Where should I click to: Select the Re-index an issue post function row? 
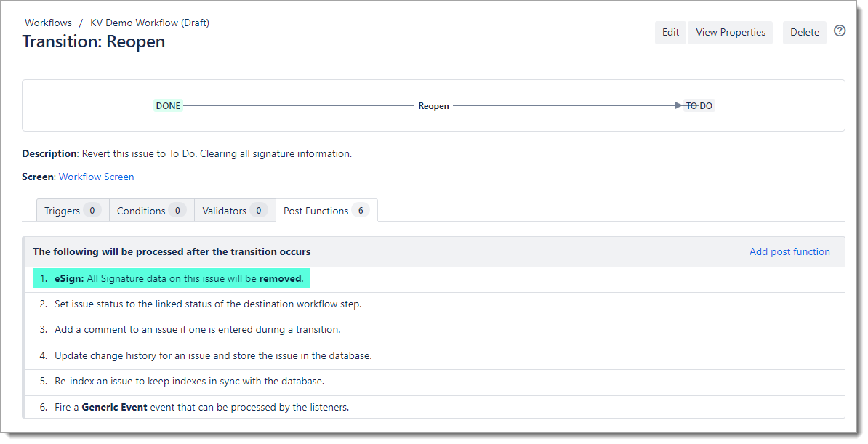click(189, 381)
